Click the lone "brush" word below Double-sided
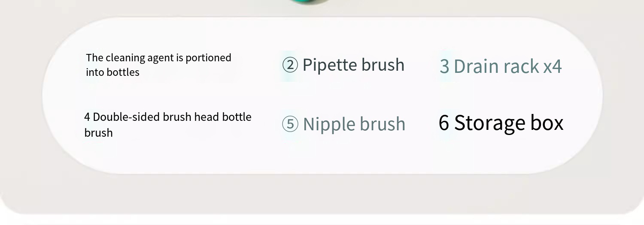644x225 pixels. (98, 133)
